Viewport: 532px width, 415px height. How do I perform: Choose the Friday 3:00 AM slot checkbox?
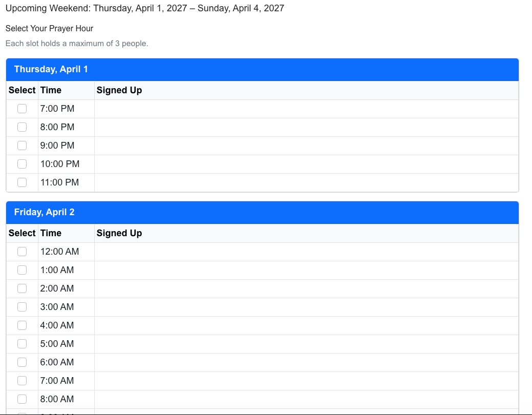tap(22, 307)
